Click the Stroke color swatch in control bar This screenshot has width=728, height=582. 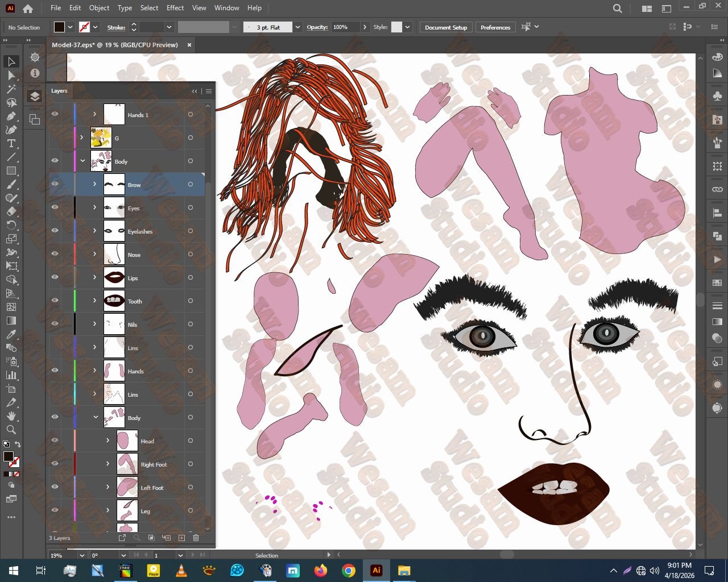point(84,27)
